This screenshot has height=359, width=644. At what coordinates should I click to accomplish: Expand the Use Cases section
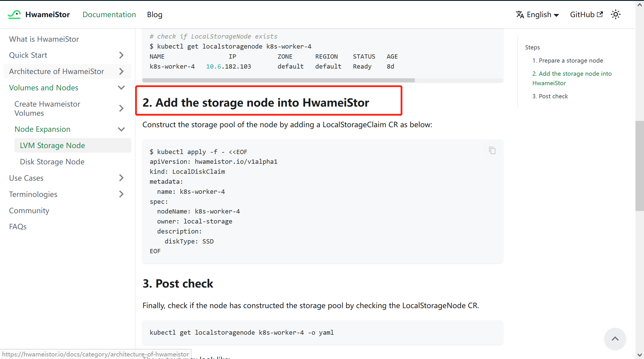(x=121, y=178)
